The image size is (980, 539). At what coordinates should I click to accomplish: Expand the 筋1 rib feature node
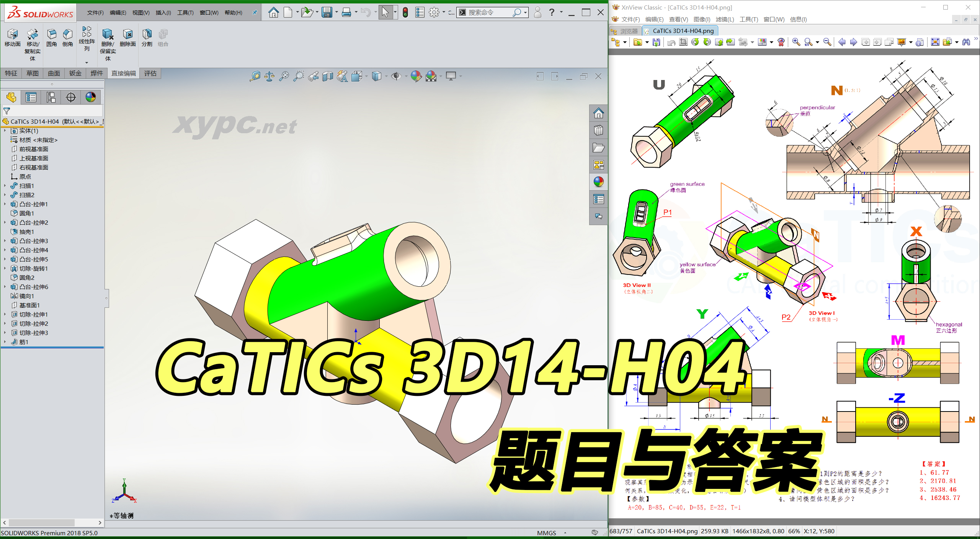[5, 342]
